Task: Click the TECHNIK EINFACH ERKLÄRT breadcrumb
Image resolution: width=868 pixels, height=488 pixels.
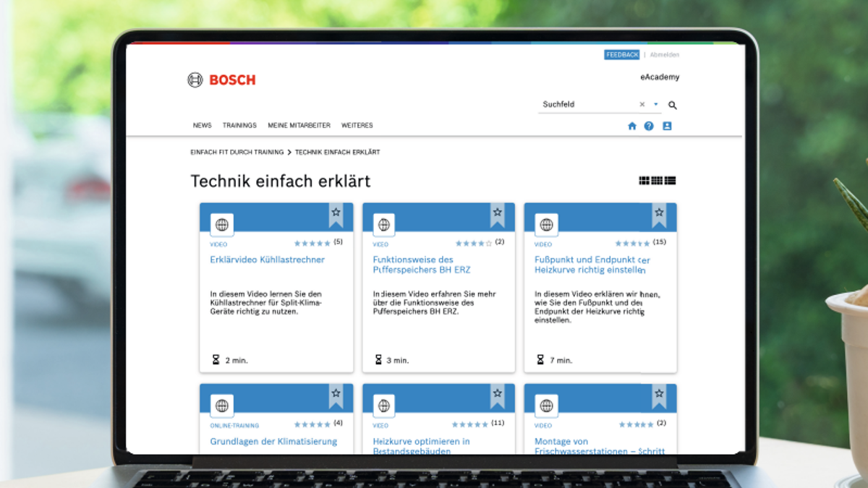Action: (x=338, y=153)
